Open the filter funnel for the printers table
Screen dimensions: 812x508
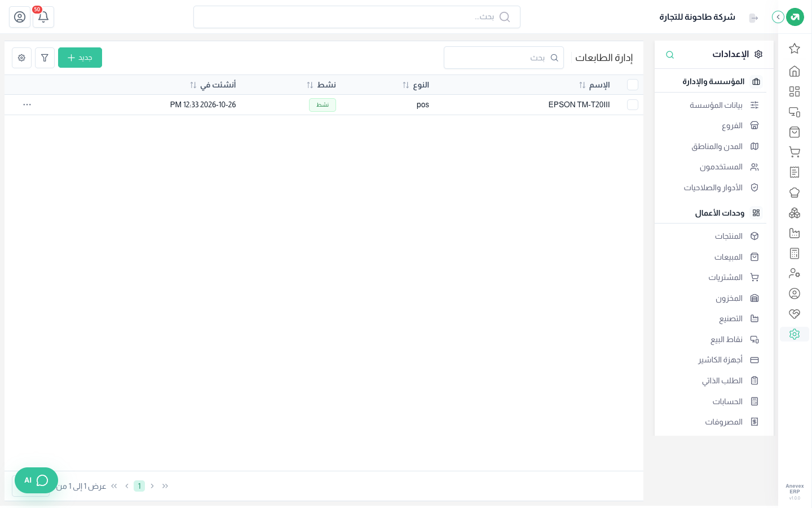45,58
